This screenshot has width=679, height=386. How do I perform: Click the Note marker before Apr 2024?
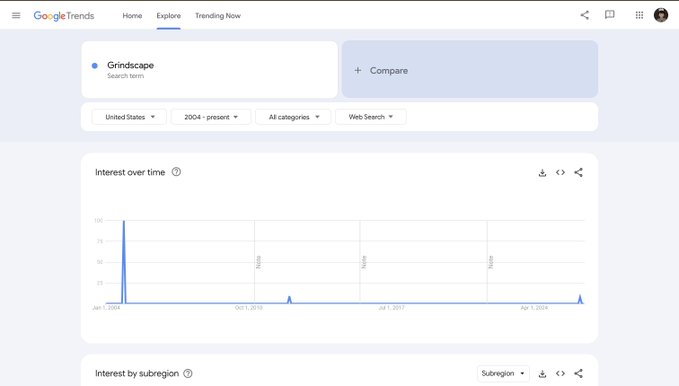(491, 262)
